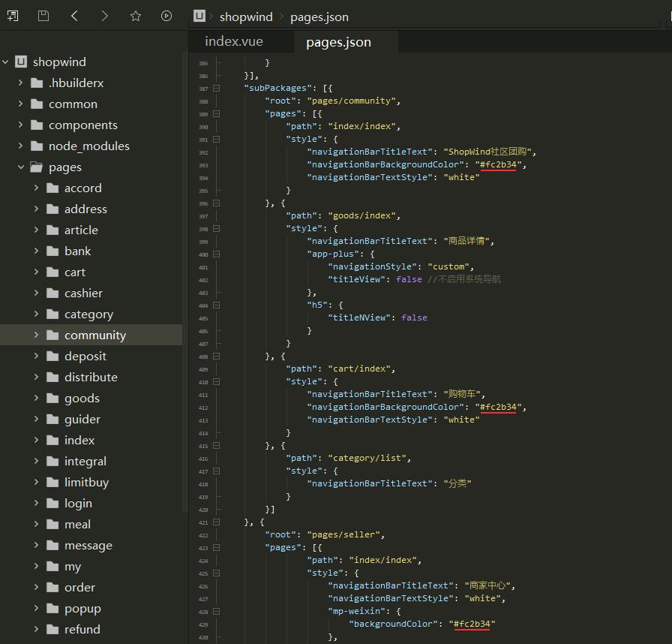The height and width of the screenshot is (644, 672).
Task: Switch to the index.vue tab
Action: tap(234, 42)
